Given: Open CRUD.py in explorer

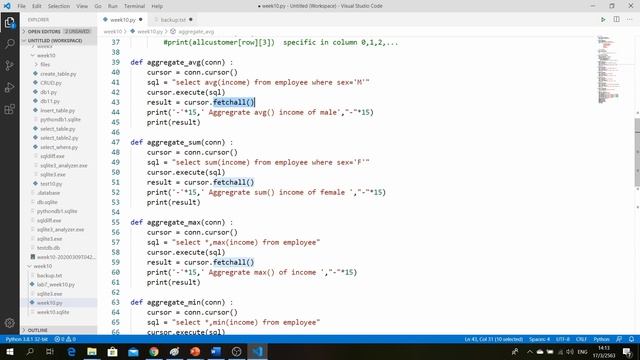Looking at the screenshot, I should pyautogui.click(x=51, y=83).
